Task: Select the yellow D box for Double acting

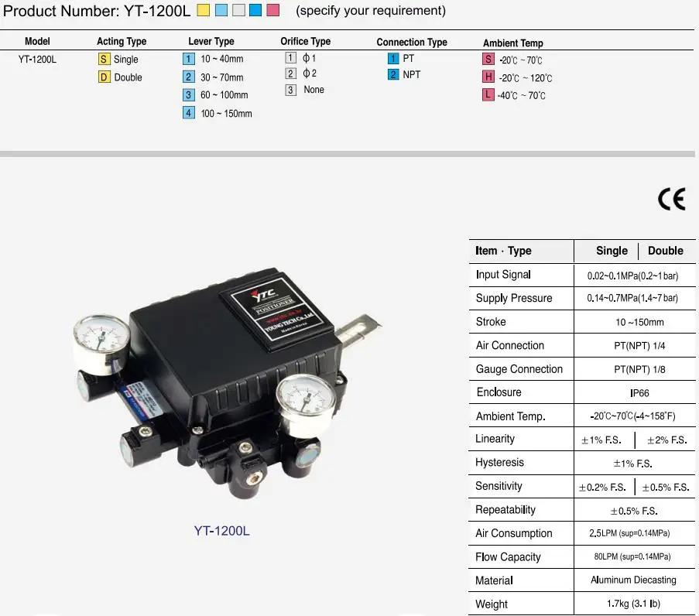Action: pos(105,77)
